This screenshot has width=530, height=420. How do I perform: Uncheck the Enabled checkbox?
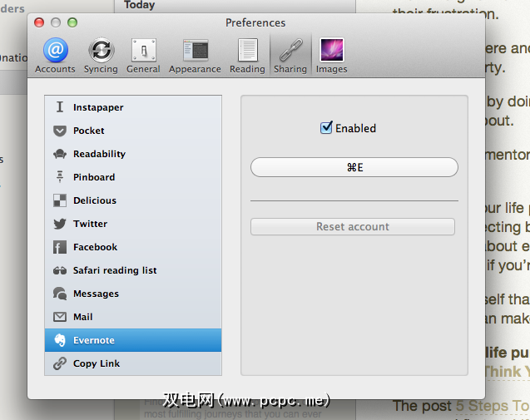click(x=326, y=128)
